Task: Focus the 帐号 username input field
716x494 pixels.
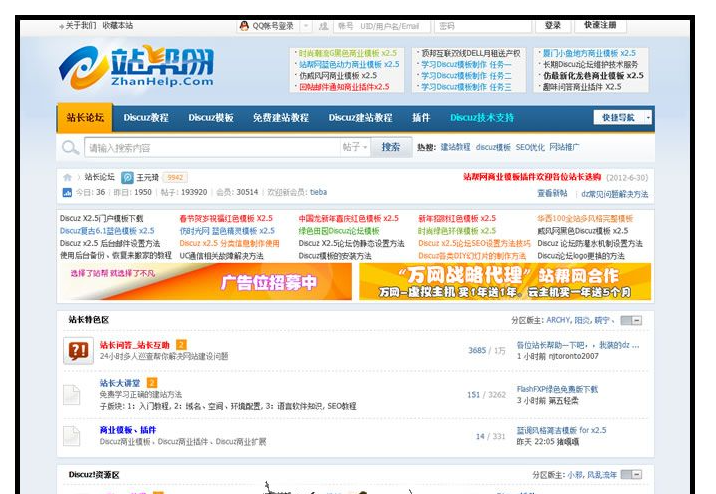Action: click(382, 26)
